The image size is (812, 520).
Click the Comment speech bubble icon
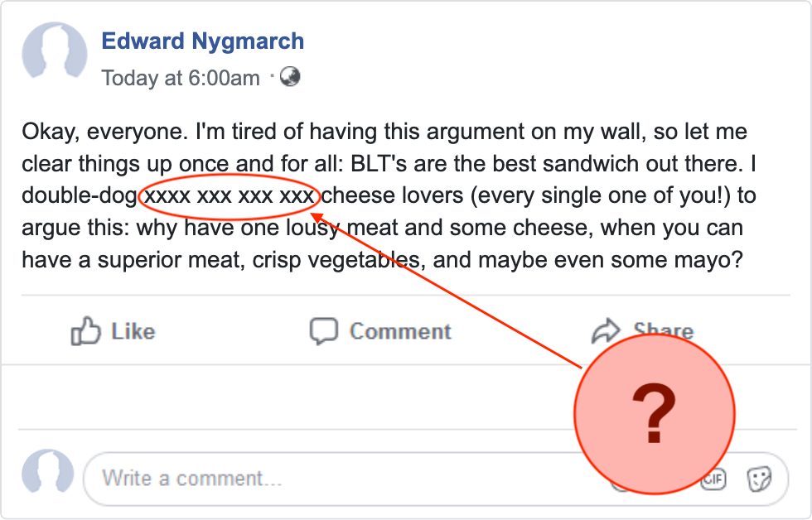[x=324, y=330]
